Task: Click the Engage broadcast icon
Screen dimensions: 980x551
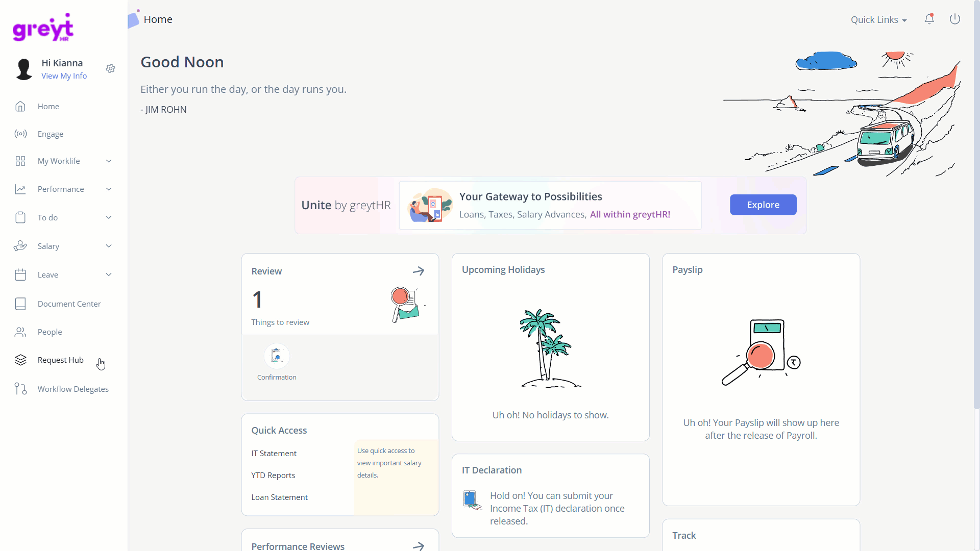Action: (20, 134)
